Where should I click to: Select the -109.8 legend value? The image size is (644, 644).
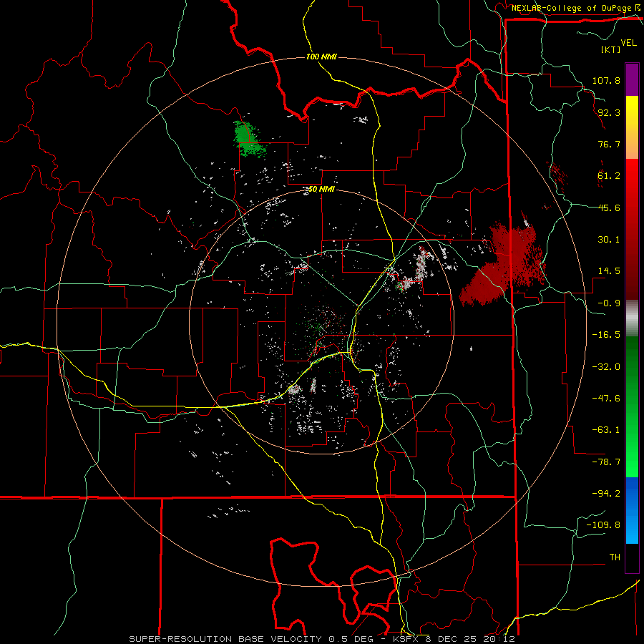pyautogui.click(x=603, y=525)
